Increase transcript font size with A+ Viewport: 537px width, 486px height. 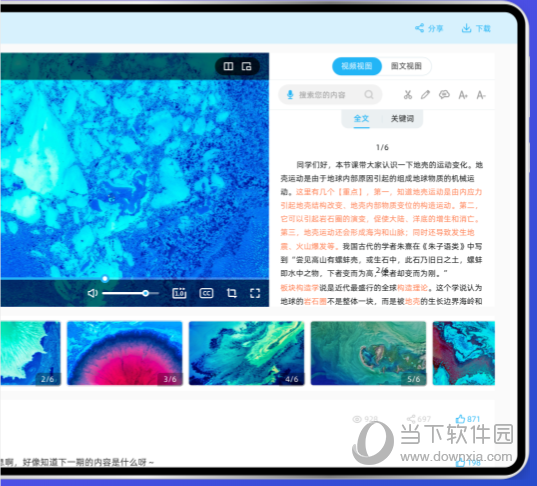[x=463, y=95]
